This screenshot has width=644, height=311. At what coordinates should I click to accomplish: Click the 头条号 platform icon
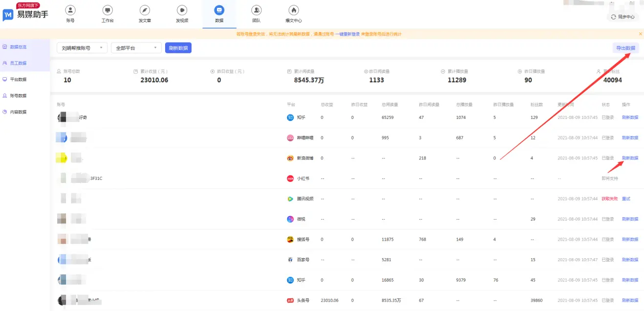pos(290,300)
